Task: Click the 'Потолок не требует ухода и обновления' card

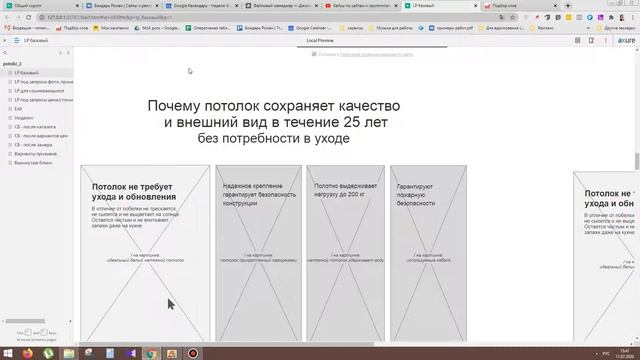Action: 145,253
